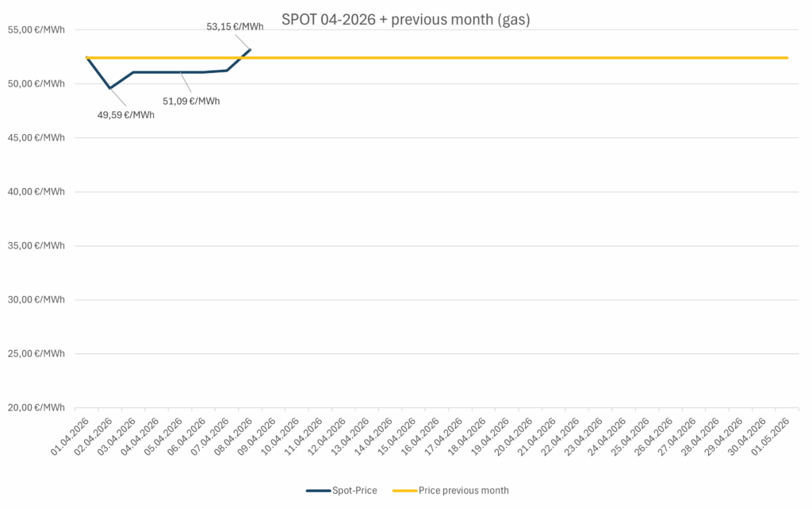Click the 30,00 €/MWh y-axis label
The image size is (812, 508).
36,299
